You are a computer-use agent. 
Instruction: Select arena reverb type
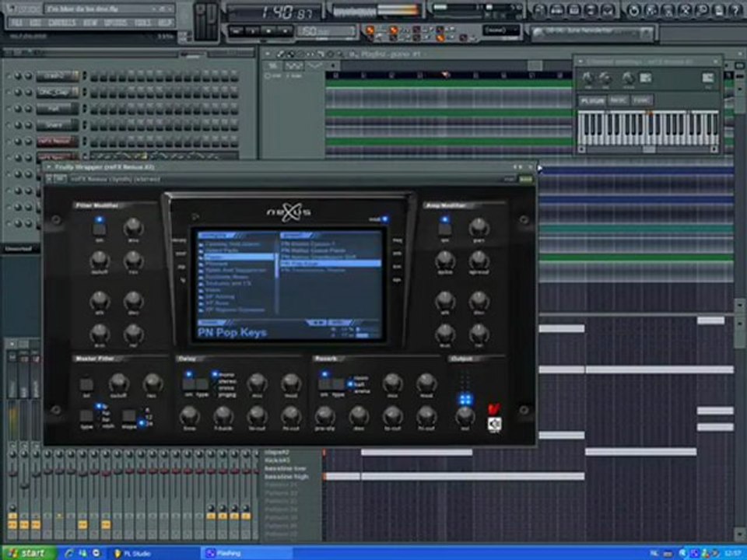(362, 391)
